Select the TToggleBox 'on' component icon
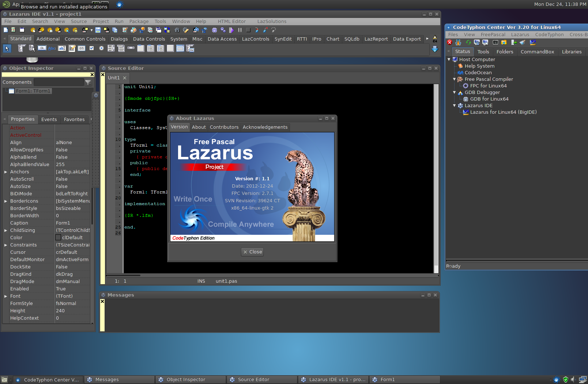Image resolution: width=588 pixels, height=384 pixels. [x=82, y=48]
